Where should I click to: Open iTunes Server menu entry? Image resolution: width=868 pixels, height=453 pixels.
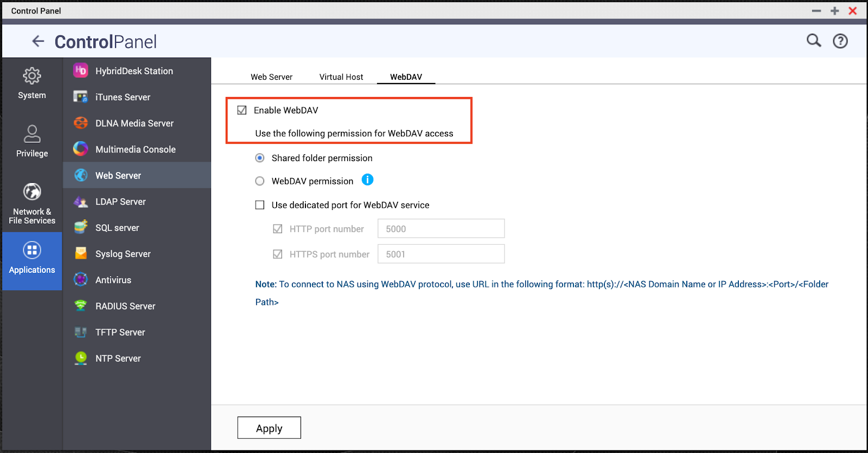[137, 97]
